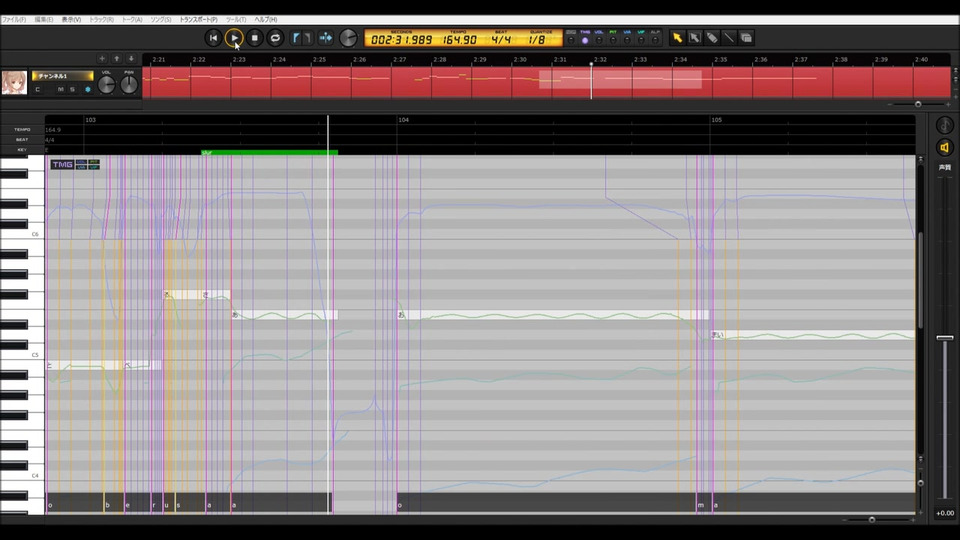Select the VIF vibrato frequency mode
The image size is (960, 540).
tap(641, 40)
